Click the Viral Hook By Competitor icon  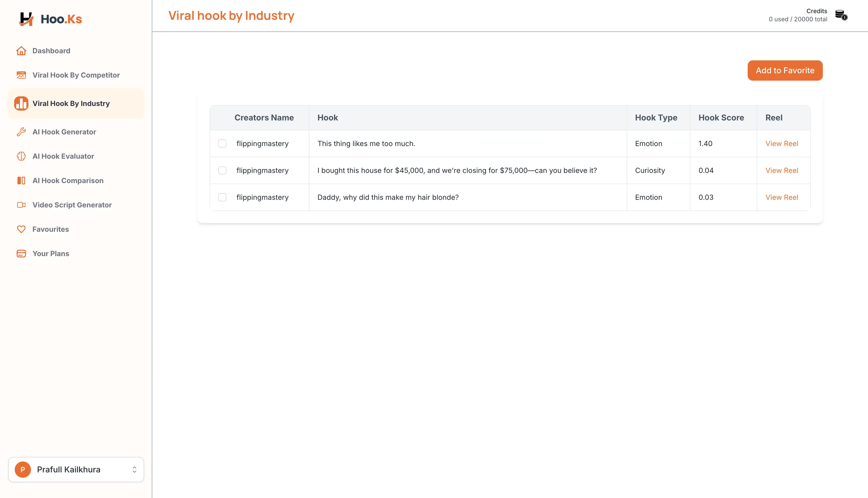coord(21,75)
